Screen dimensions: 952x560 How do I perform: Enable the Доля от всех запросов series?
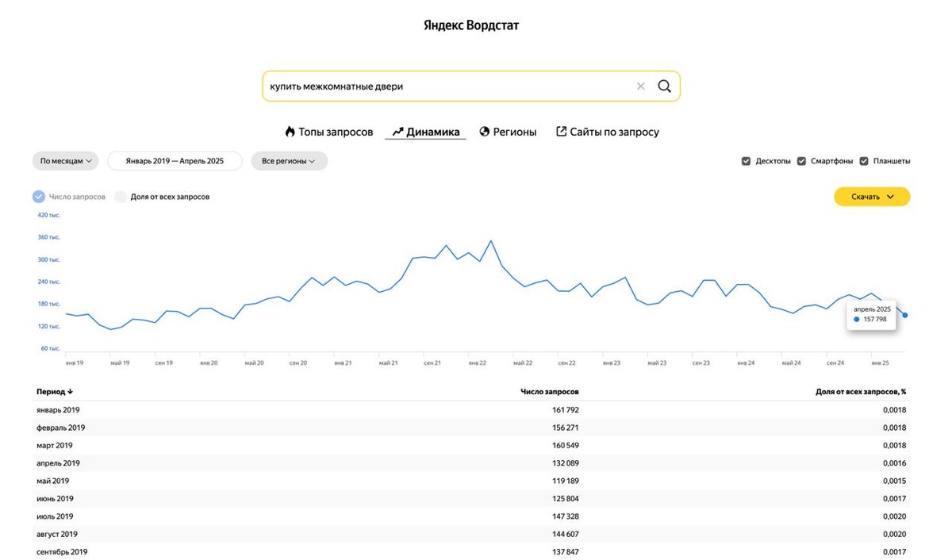(x=121, y=197)
